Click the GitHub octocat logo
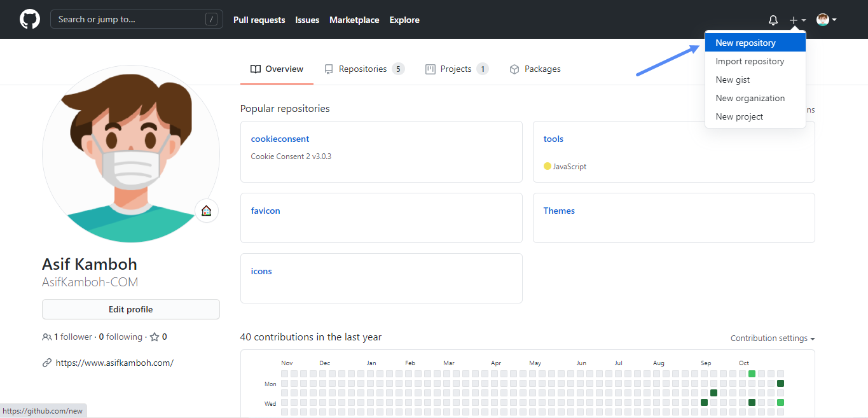Screen dimensions: 868x418 click(30, 19)
